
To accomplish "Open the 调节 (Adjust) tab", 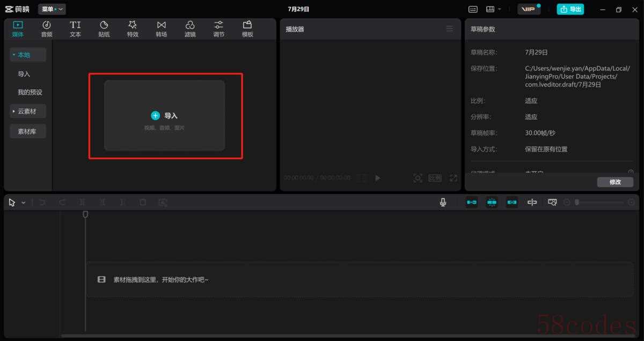I will [x=218, y=29].
